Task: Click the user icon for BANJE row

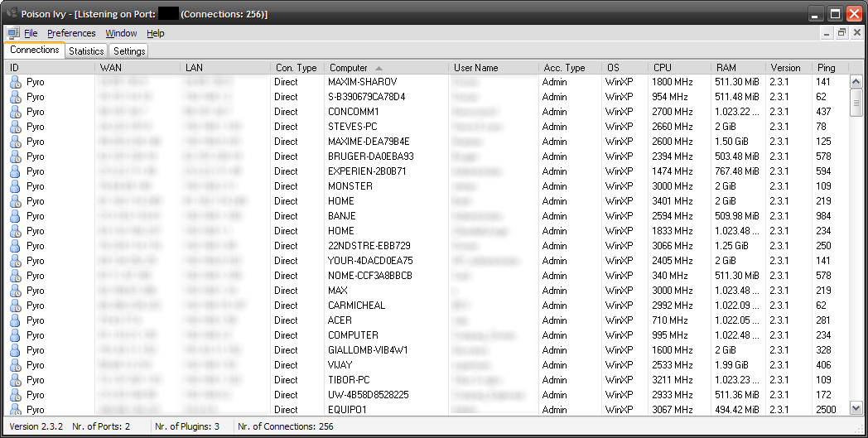Action: 16,216
